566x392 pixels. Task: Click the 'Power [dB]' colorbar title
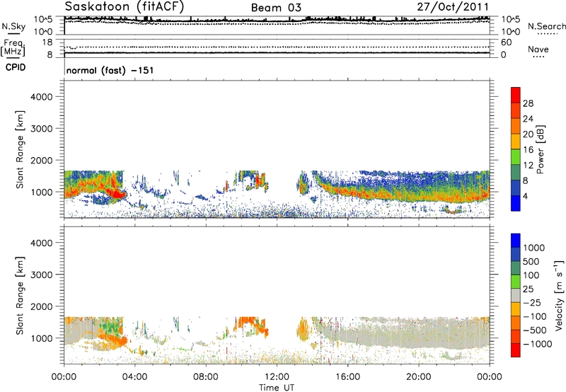(541, 149)
